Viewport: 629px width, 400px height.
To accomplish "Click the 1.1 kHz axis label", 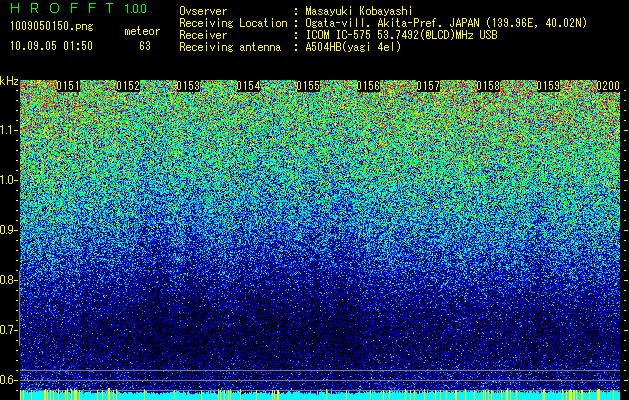I will (8, 130).
